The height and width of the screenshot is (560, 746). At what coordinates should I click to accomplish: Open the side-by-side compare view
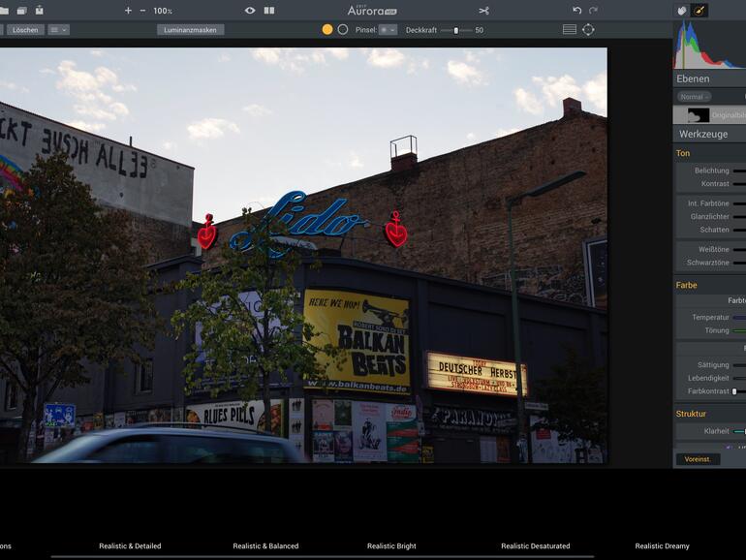click(x=269, y=11)
